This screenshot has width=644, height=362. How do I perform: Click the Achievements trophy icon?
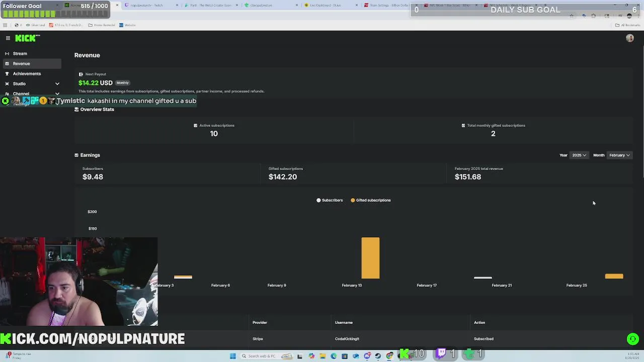[7, 73]
